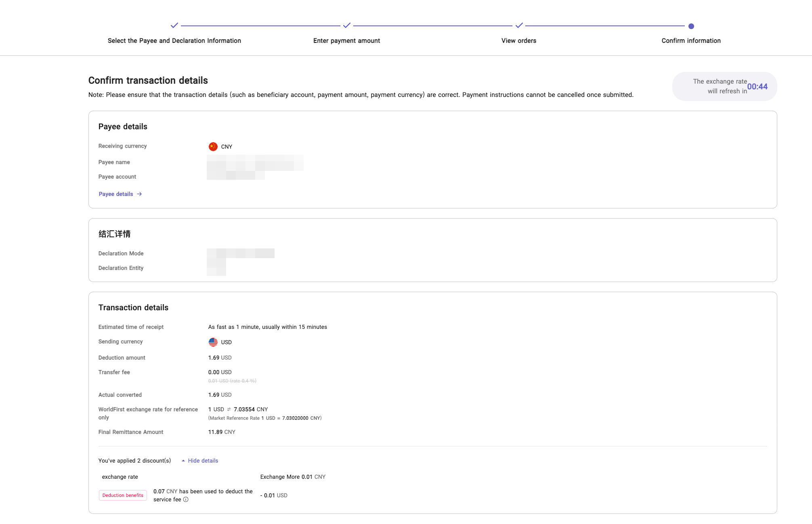This screenshot has width=812, height=524.
Task: Click the Confirm information step label
Action: (691, 41)
